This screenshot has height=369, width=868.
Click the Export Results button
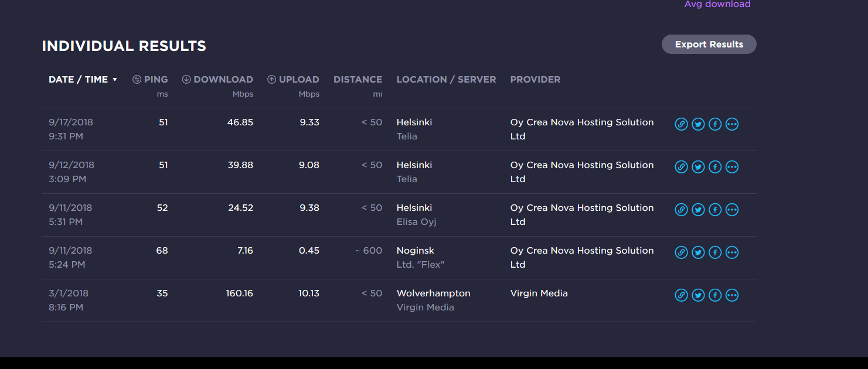click(709, 45)
